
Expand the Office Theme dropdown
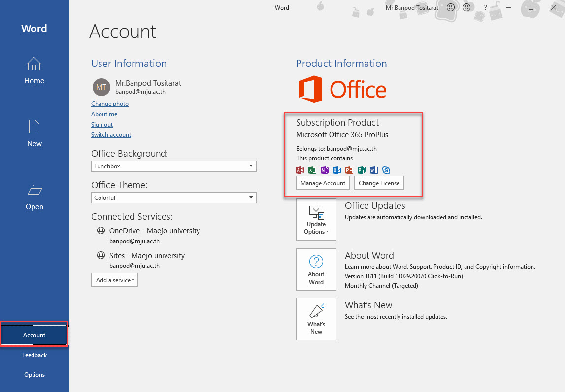click(x=173, y=198)
